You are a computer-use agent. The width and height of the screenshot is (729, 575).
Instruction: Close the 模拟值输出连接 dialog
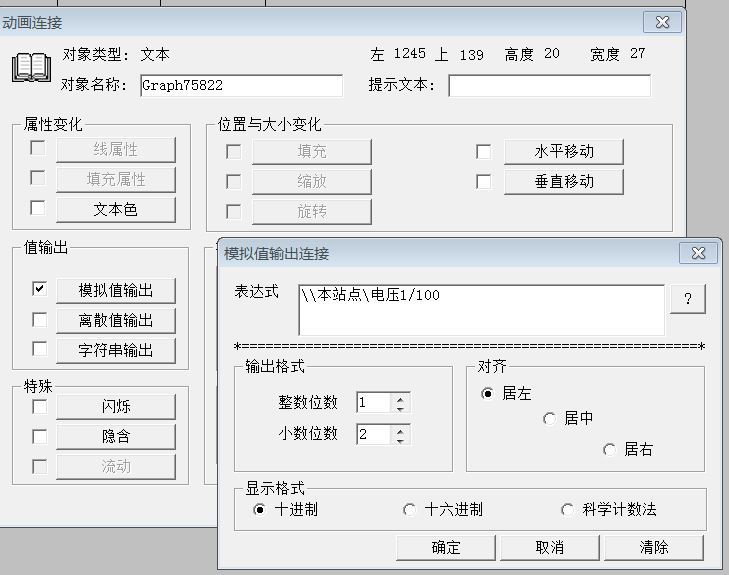pos(698,254)
